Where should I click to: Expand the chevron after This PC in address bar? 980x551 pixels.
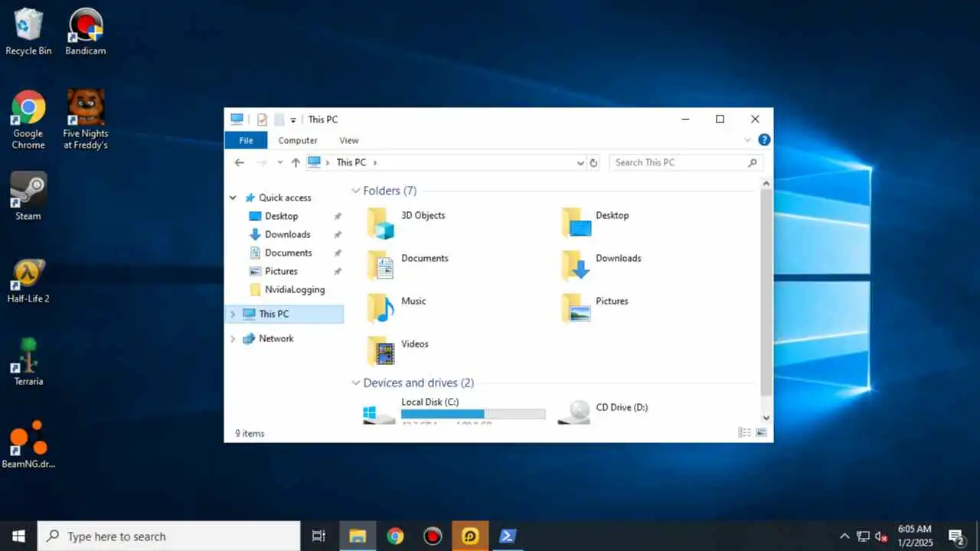pos(375,162)
